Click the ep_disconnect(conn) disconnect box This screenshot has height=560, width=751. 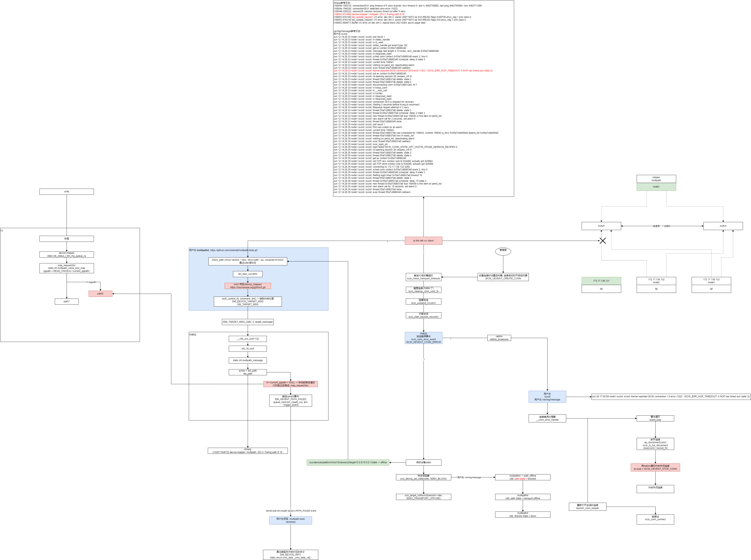click(x=655, y=444)
